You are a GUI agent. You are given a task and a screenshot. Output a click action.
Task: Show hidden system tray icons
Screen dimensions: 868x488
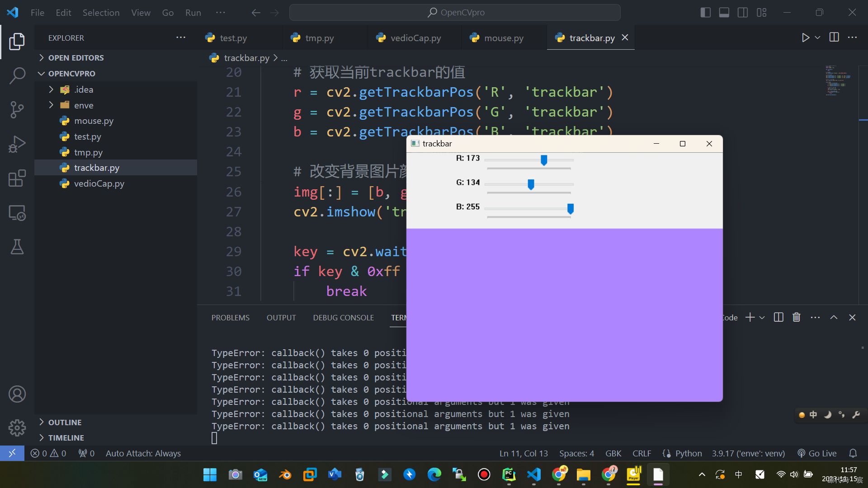coord(702,474)
